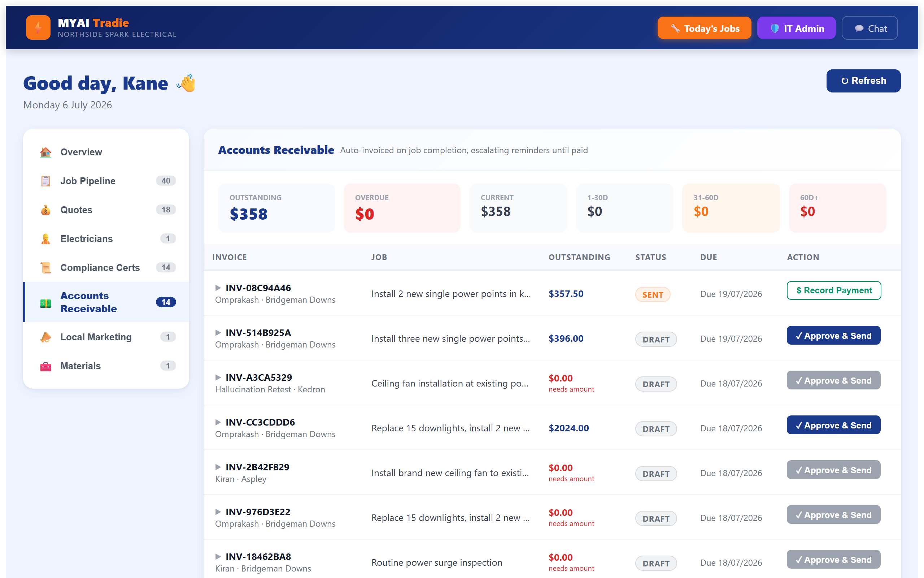Expand invoice INV-08C94A46 row

point(218,288)
